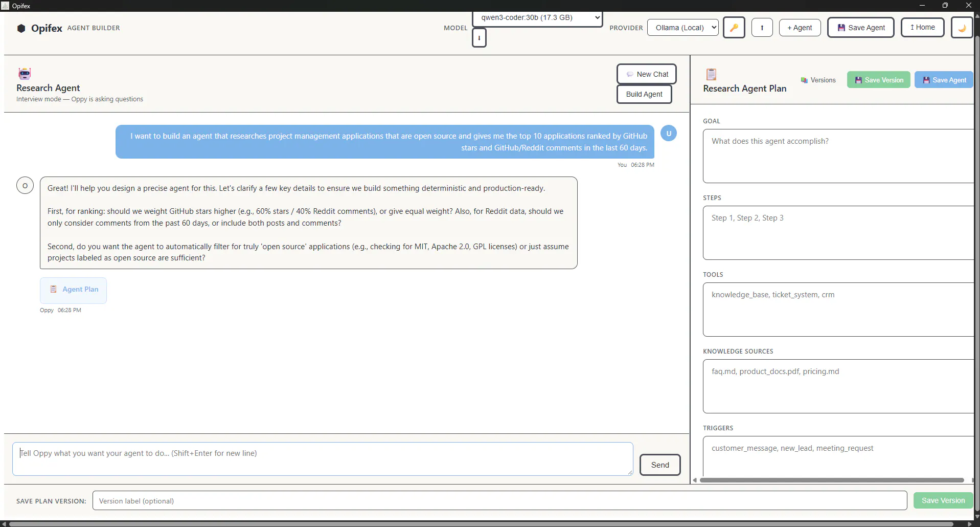The width and height of the screenshot is (980, 527).
Task: Click into the TRIGGERS text area
Action: click(x=838, y=456)
